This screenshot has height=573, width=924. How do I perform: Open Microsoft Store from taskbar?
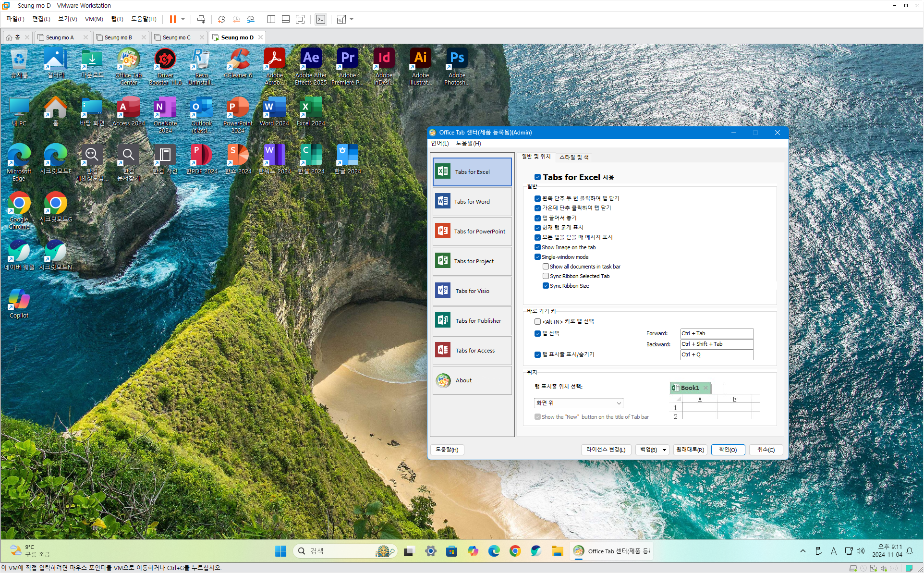coord(451,551)
